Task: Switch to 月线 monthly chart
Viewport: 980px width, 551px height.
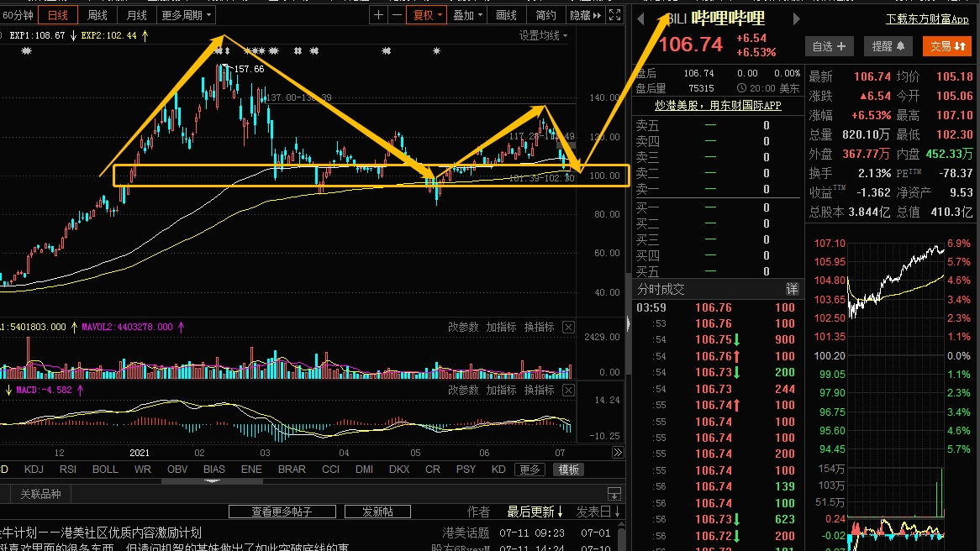Action: 136,15
